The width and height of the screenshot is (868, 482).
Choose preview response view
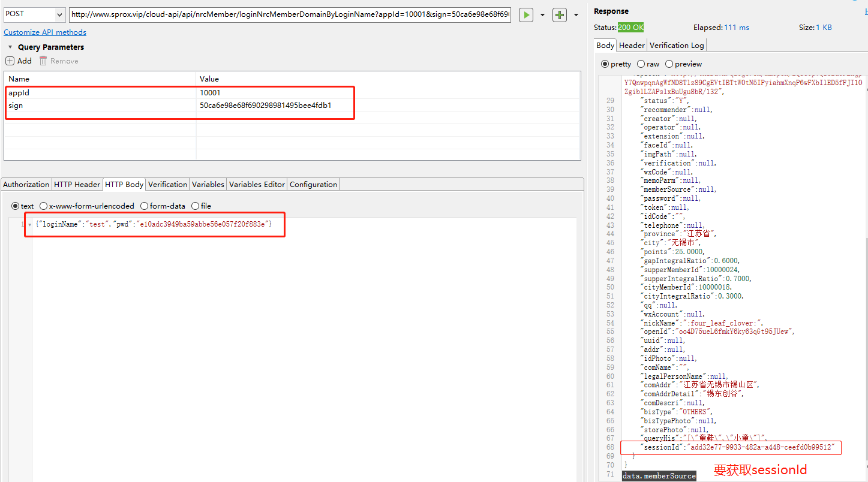(669, 64)
